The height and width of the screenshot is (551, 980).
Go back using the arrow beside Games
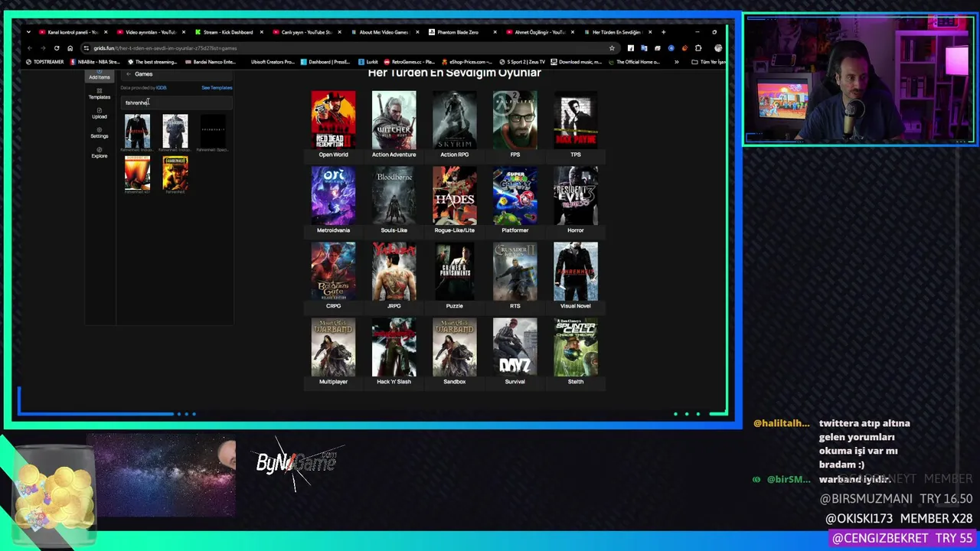pos(128,74)
